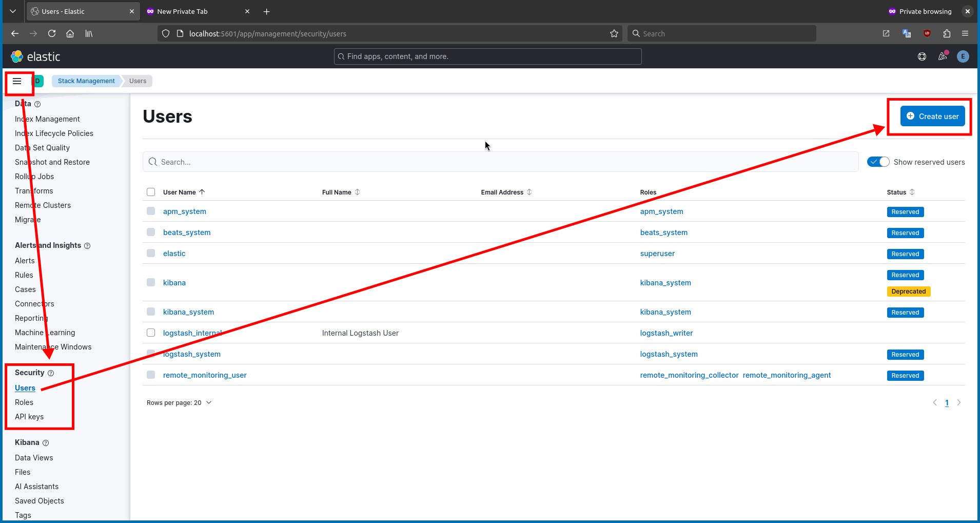Screen dimensions: 980x523
Task: Sort by Email Address column
Action: click(506, 192)
